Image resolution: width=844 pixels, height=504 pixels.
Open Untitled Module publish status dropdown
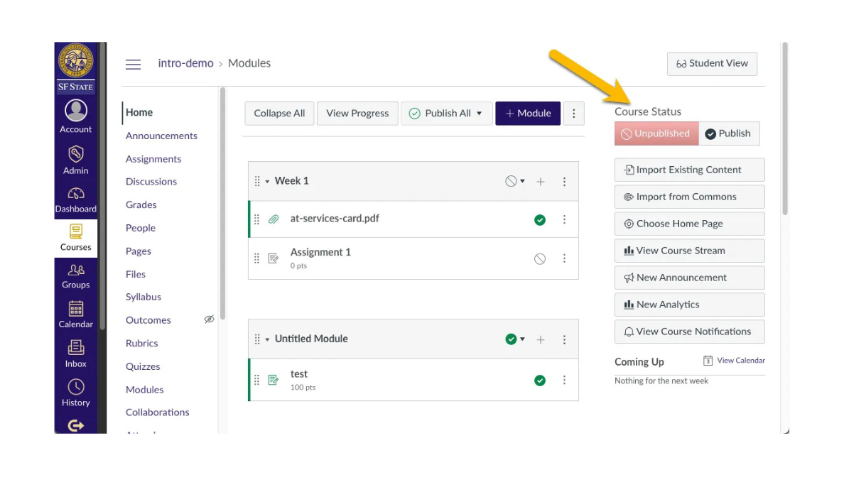click(x=515, y=339)
